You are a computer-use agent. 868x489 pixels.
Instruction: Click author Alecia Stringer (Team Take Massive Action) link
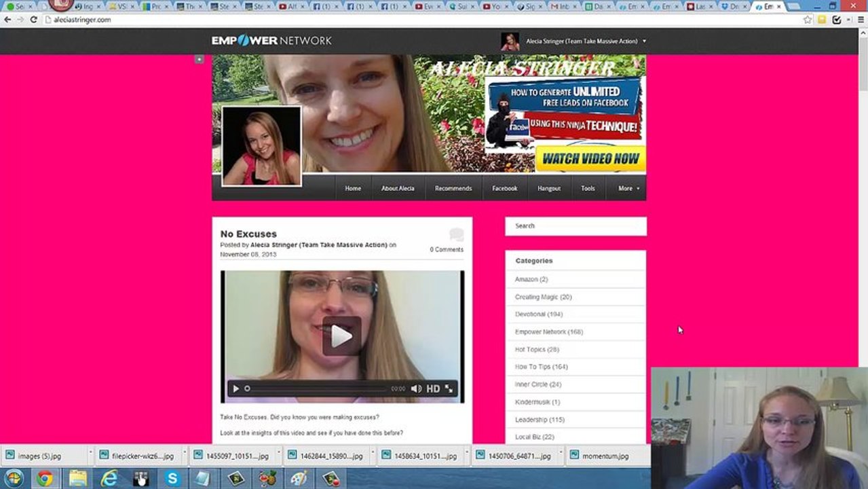pos(319,244)
